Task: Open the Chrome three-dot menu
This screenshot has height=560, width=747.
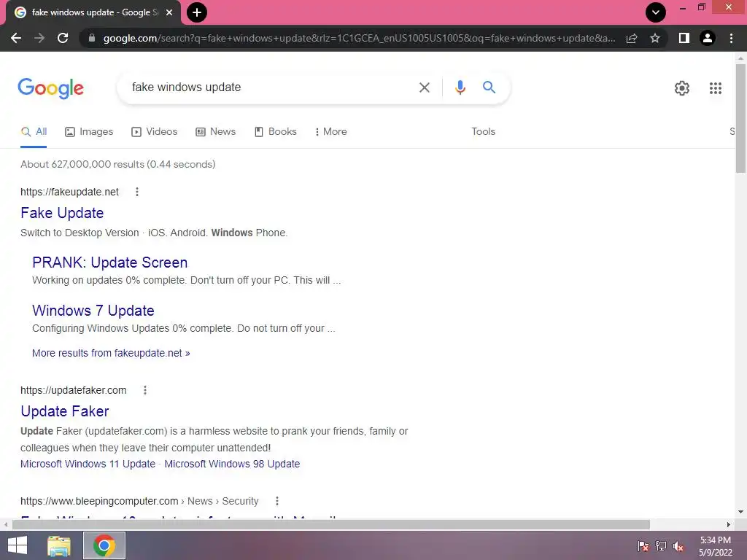Action: 731,38
